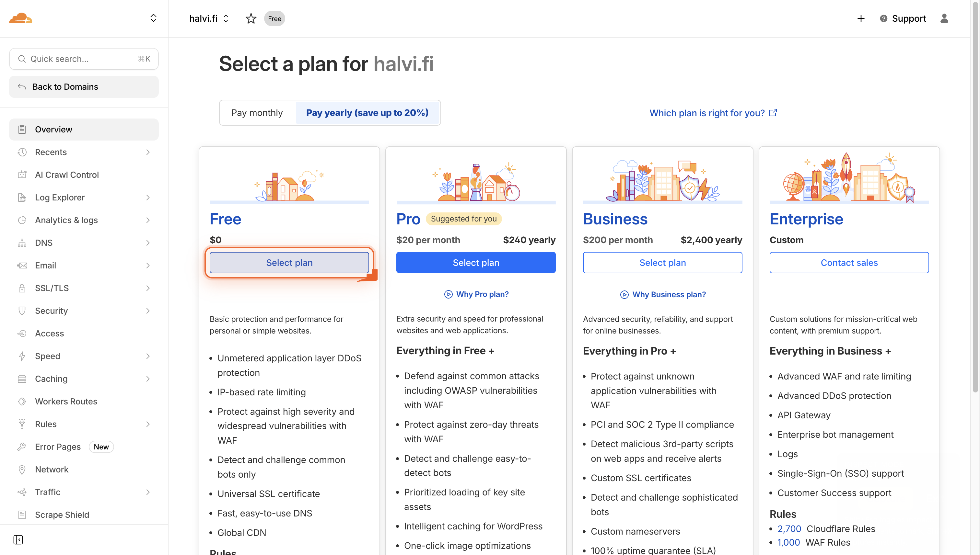Click the Log Explorer icon in sidebar
Screen dimensions: 980x555
pos(22,198)
